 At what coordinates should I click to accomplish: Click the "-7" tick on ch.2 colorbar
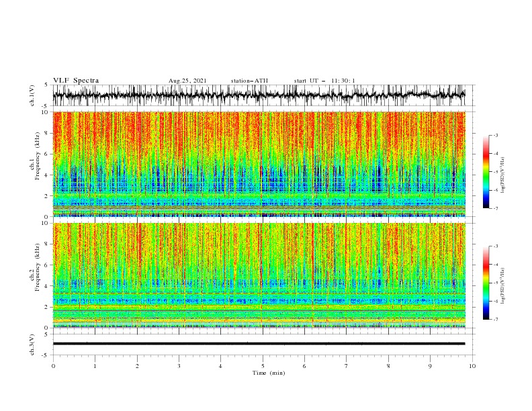coord(496,320)
